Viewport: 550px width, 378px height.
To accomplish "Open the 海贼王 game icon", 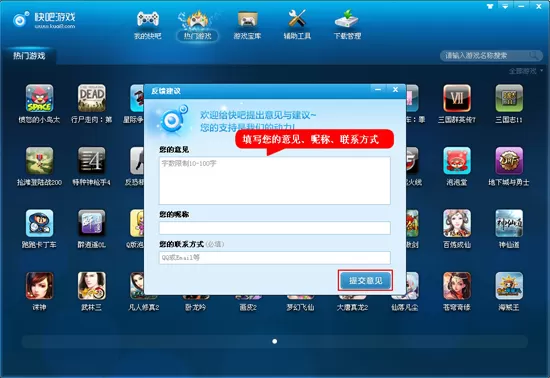I will [x=509, y=285].
